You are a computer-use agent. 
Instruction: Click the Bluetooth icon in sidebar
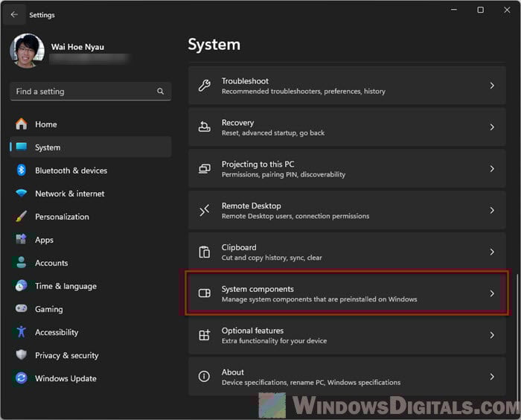point(22,170)
